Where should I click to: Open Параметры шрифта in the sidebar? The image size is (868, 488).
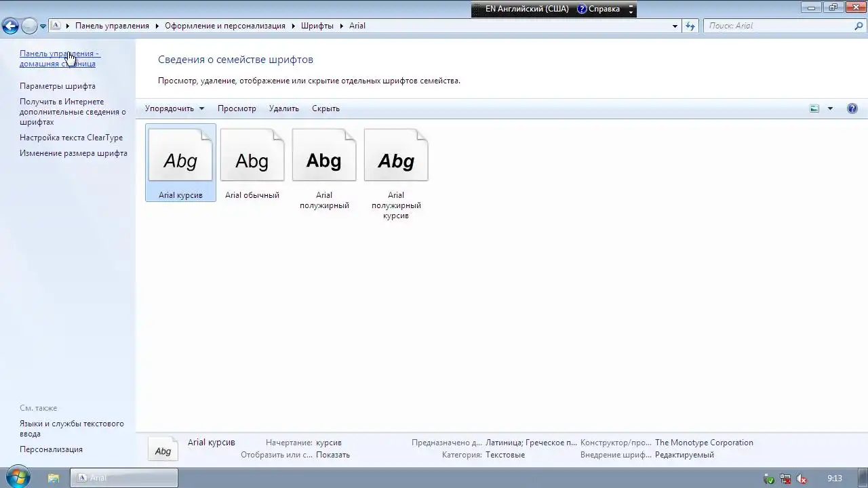click(58, 86)
